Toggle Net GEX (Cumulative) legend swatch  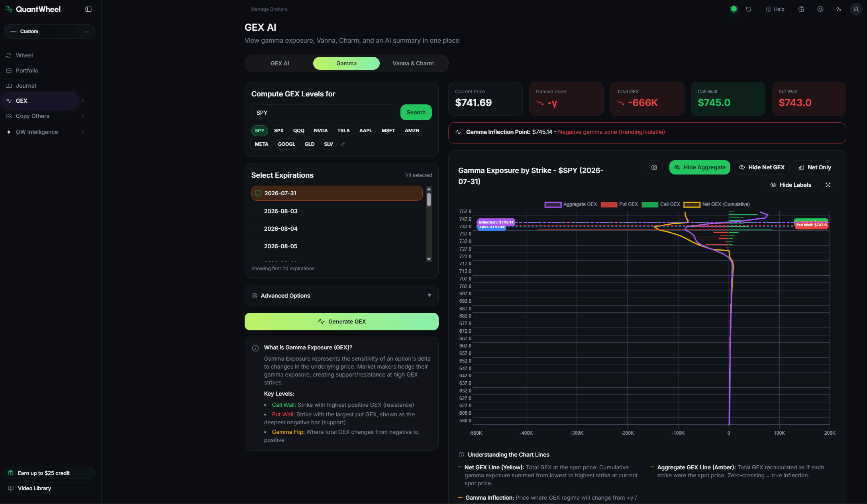pyautogui.click(x=692, y=204)
